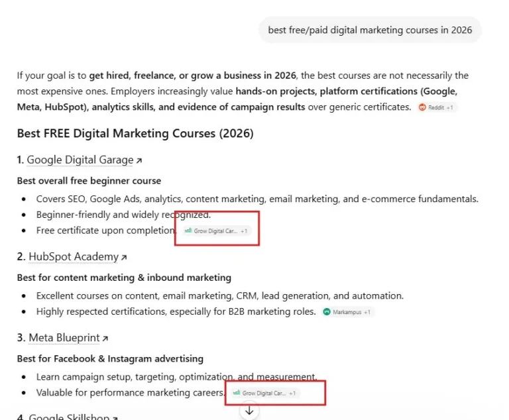The width and height of the screenshot is (509, 420).
Task: Click the external arrow icon beside Google Digital Garage
Action: 139,160
